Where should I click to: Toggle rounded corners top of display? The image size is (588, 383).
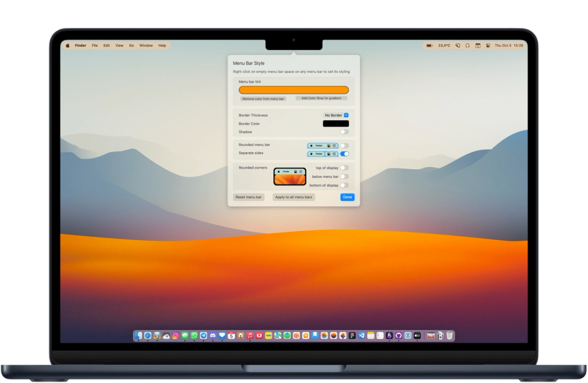click(344, 168)
